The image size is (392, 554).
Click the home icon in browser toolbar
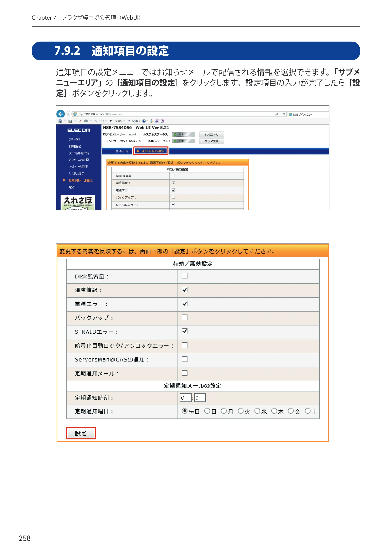pos(60,121)
